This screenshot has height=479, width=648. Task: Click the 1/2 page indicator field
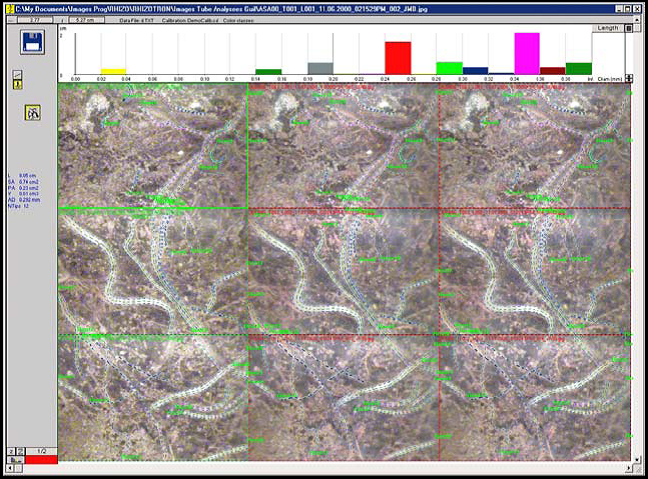(39, 452)
